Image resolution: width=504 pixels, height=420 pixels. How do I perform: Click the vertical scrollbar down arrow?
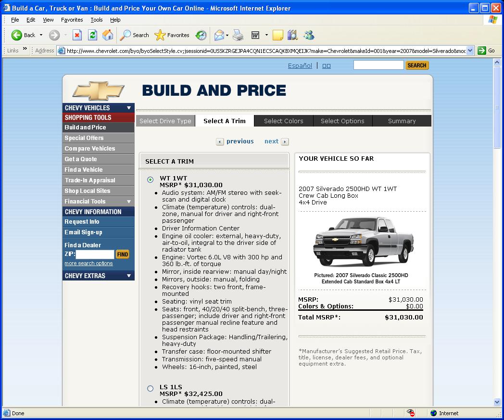[x=497, y=402]
